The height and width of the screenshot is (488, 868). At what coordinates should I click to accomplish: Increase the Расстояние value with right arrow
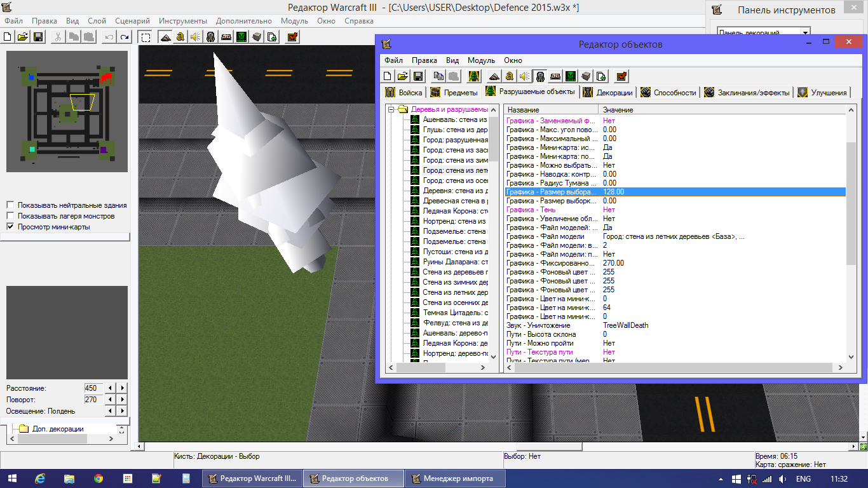(x=122, y=388)
